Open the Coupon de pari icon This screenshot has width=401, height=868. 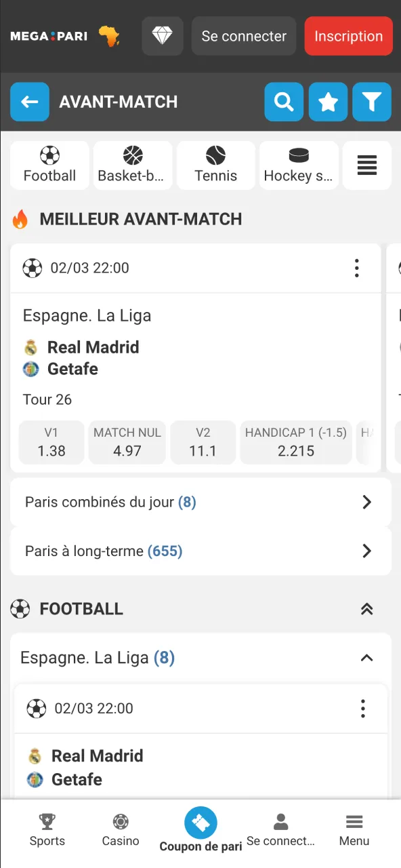pyautogui.click(x=200, y=824)
